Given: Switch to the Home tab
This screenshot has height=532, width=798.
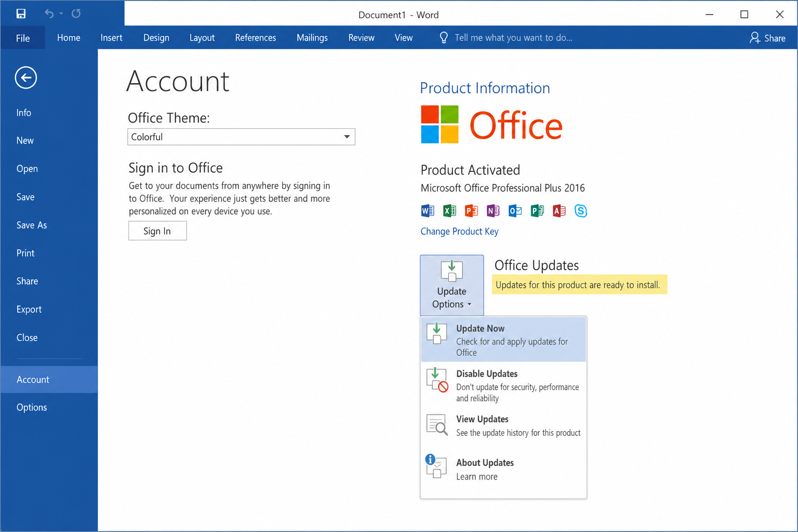Looking at the screenshot, I should [69, 38].
